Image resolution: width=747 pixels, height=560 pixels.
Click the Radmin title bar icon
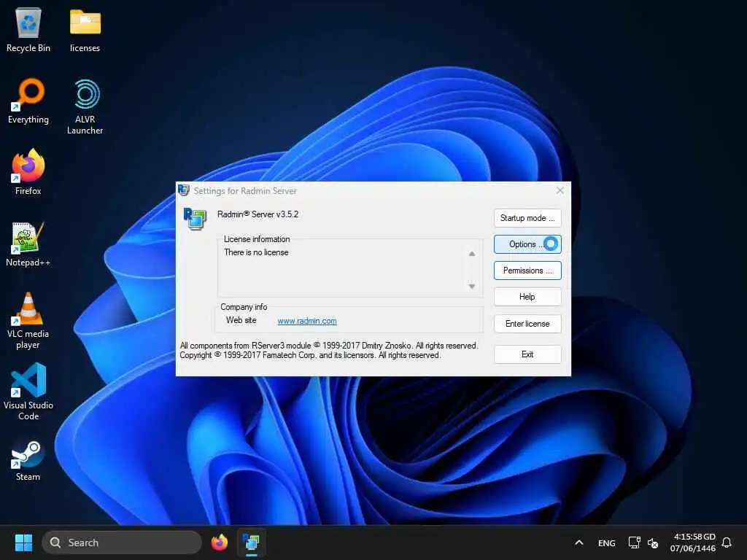point(183,190)
